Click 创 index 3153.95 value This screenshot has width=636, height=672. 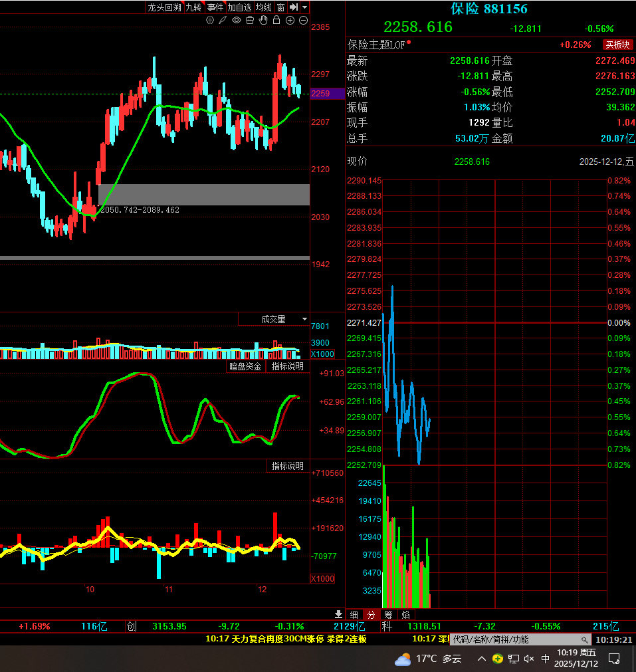(169, 626)
